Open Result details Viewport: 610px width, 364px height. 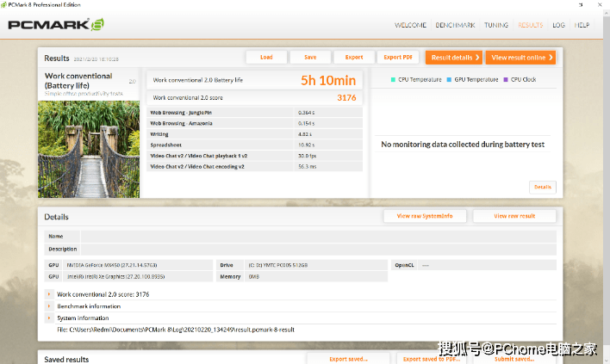click(x=454, y=58)
